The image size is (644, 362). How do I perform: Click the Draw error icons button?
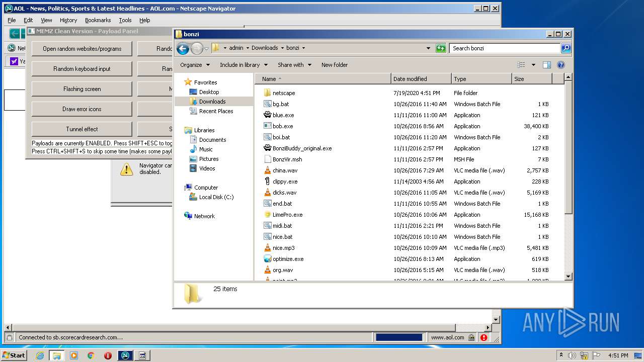click(82, 109)
